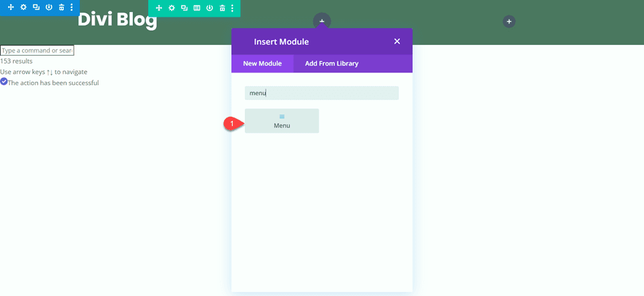644x296 pixels.
Task: Delete the row with green toolbar trash icon
Action: point(222,8)
